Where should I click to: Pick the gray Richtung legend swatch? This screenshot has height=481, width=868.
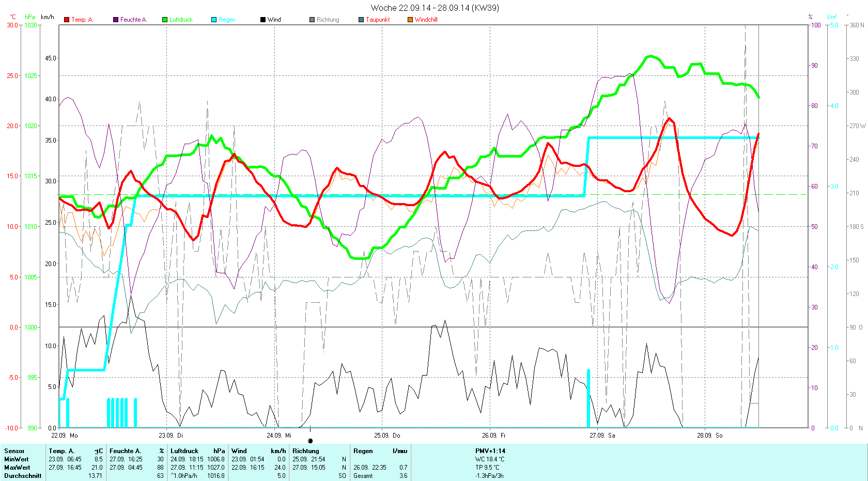[312, 20]
